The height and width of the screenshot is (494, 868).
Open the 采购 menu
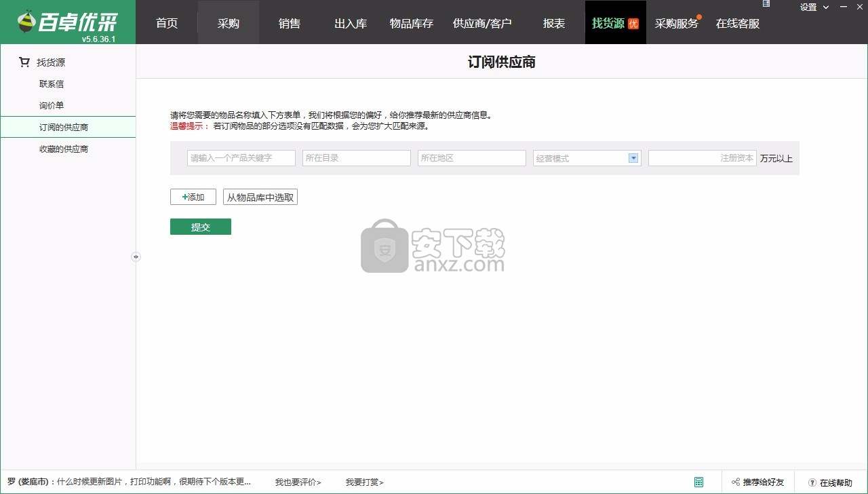[229, 23]
